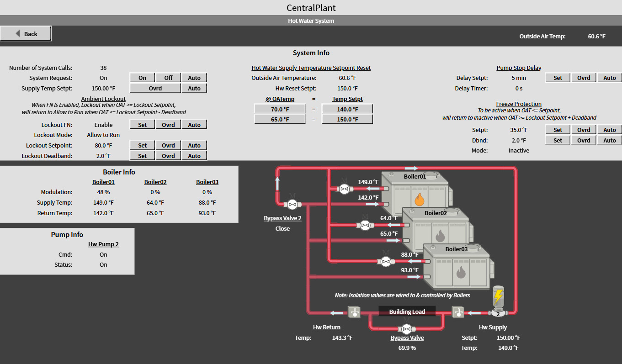Click the Building Load bypass valve symbol
This screenshot has width=622, height=364.
tap(406, 329)
